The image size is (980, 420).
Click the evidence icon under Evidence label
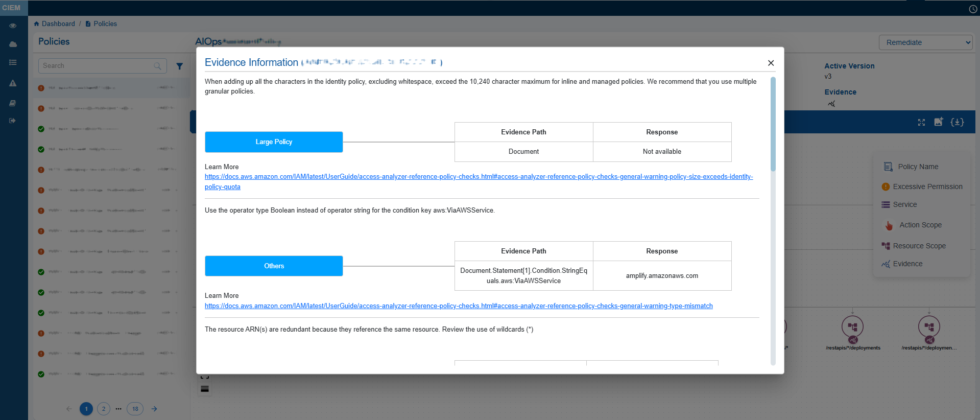click(831, 104)
